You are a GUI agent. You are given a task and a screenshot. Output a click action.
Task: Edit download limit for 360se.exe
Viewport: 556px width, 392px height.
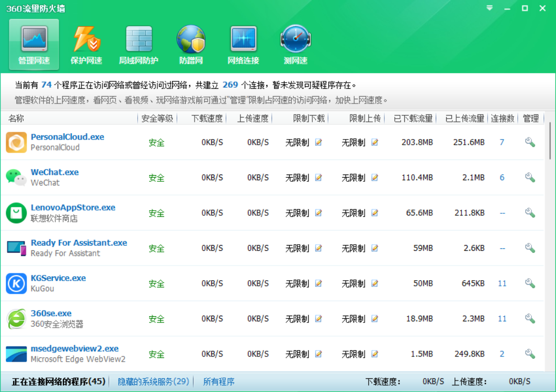[x=319, y=319]
